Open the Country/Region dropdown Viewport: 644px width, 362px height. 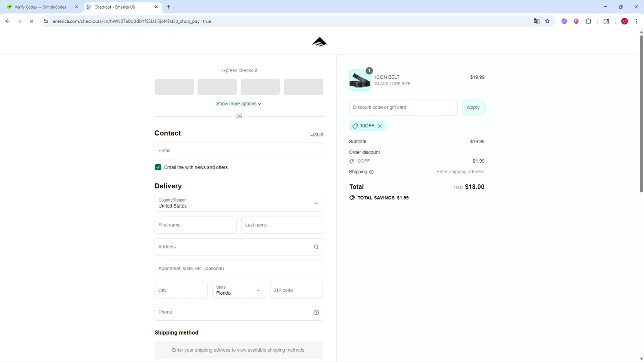click(239, 203)
